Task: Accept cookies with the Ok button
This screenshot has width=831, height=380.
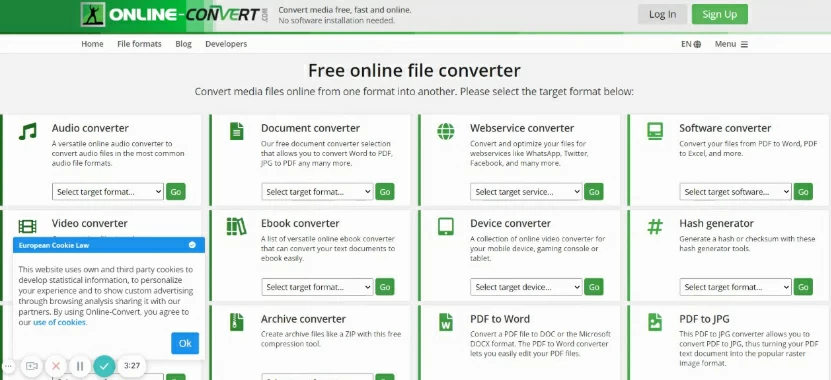Action: 185,343
